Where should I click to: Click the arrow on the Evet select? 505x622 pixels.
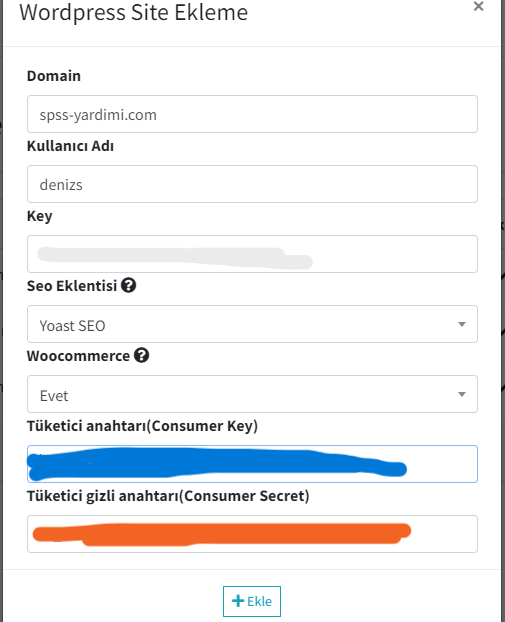coord(462,394)
